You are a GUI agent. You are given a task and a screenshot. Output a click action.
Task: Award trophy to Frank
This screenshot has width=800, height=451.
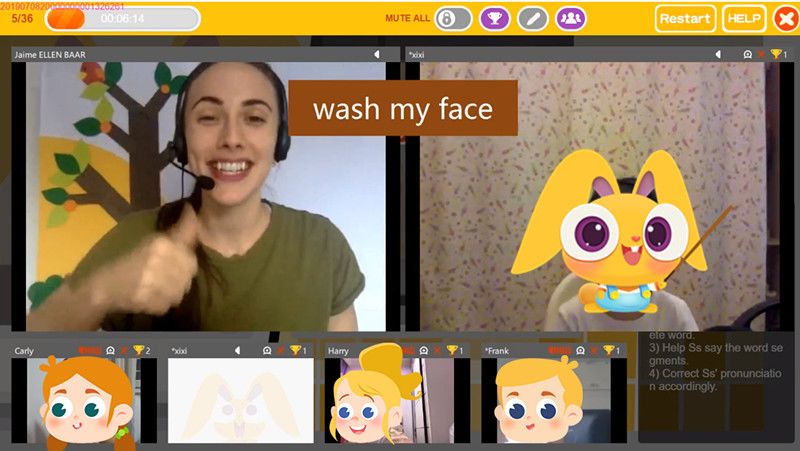[x=609, y=350]
